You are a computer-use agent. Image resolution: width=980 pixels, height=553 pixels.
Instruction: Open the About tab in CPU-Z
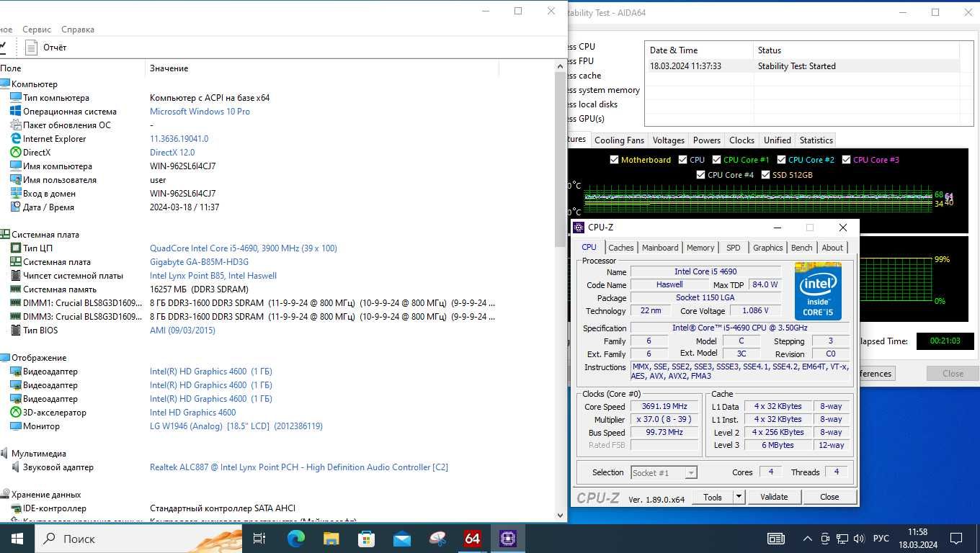(x=832, y=248)
